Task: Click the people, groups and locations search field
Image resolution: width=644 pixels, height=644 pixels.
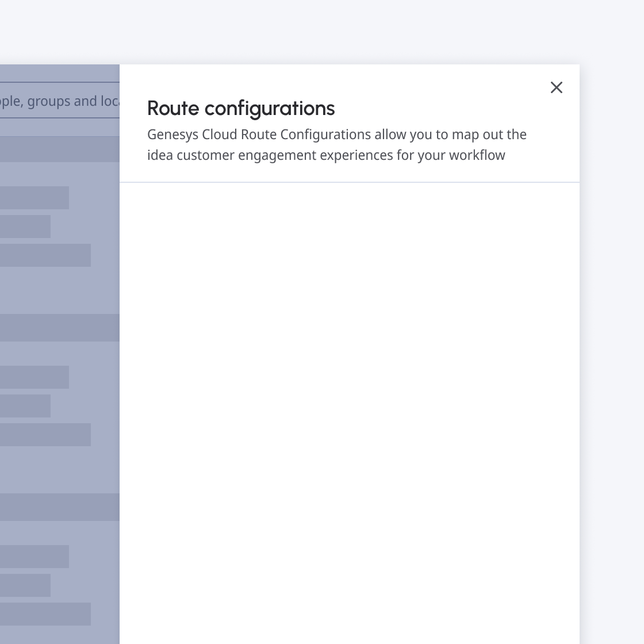Action: (60, 100)
